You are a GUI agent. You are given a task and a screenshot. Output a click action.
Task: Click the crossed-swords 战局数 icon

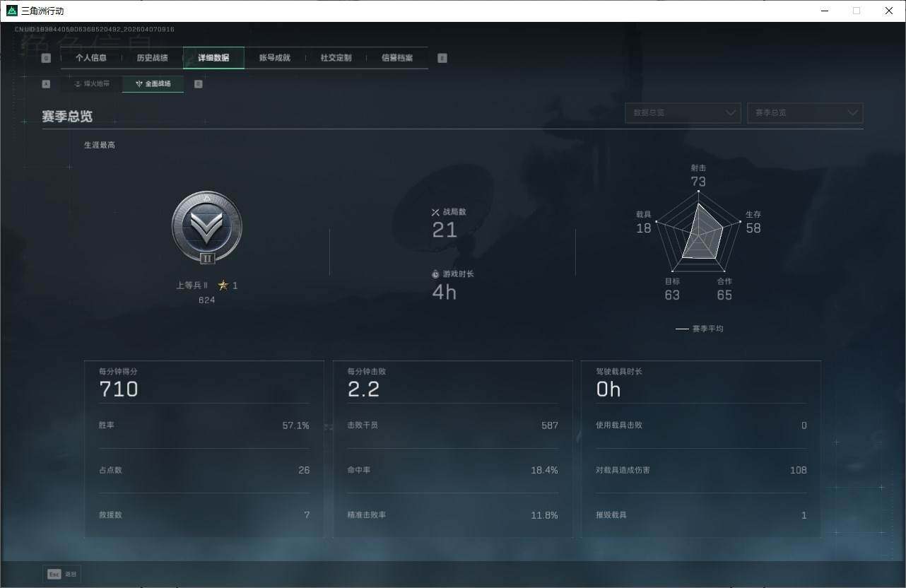(x=435, y=212)
